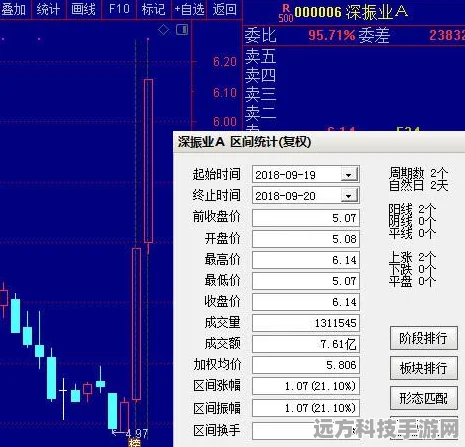Toggle the panel layout icon above chart
The height and width of the screenshot is (447, 465).
(182, 30)
